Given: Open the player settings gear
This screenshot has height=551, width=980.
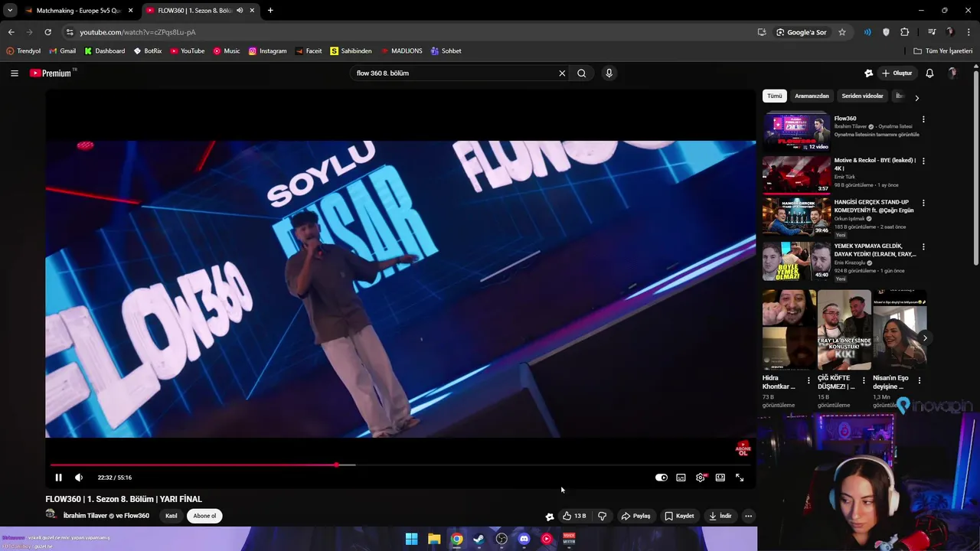Looking at the screenshot, I should 701,478.
